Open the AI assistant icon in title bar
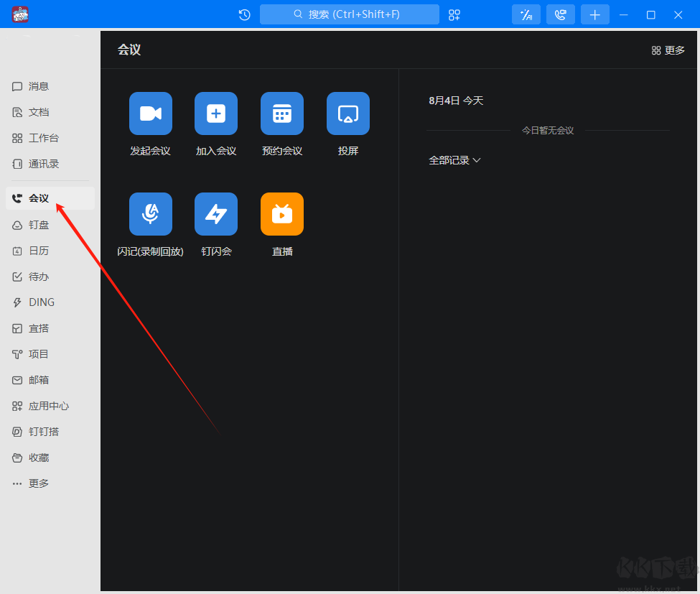The width and height of the screenshot is (700, 594). point(526,15)
